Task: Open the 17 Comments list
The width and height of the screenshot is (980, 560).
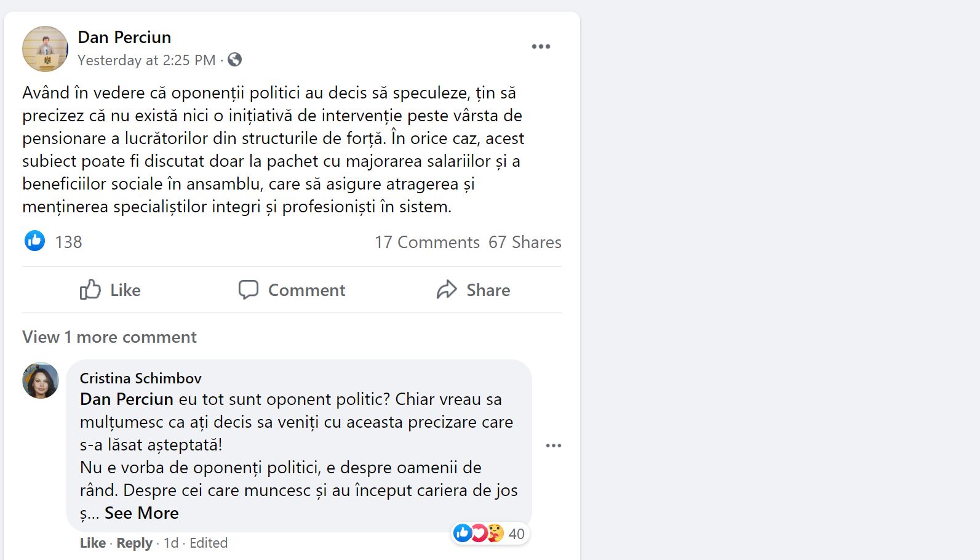Action: [x=427, y=242]
